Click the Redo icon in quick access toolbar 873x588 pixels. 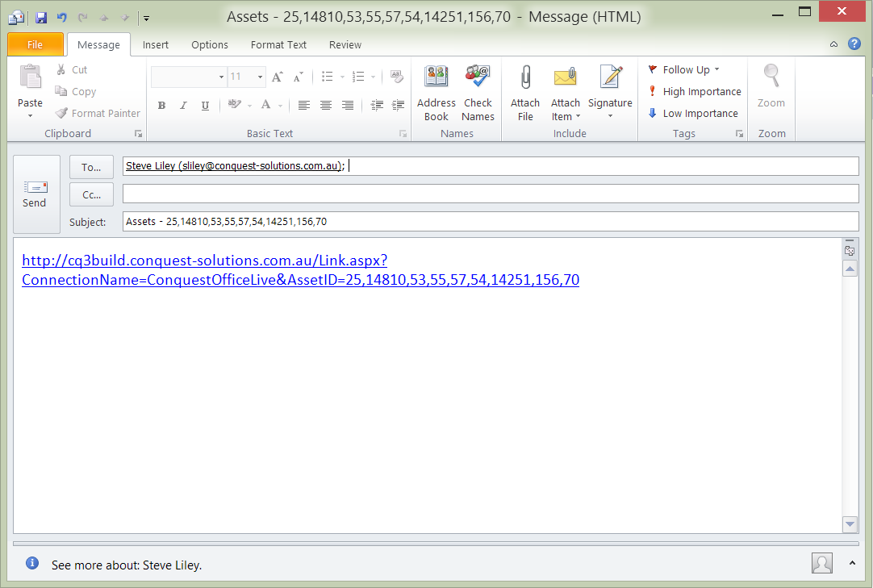click(83, 18)
